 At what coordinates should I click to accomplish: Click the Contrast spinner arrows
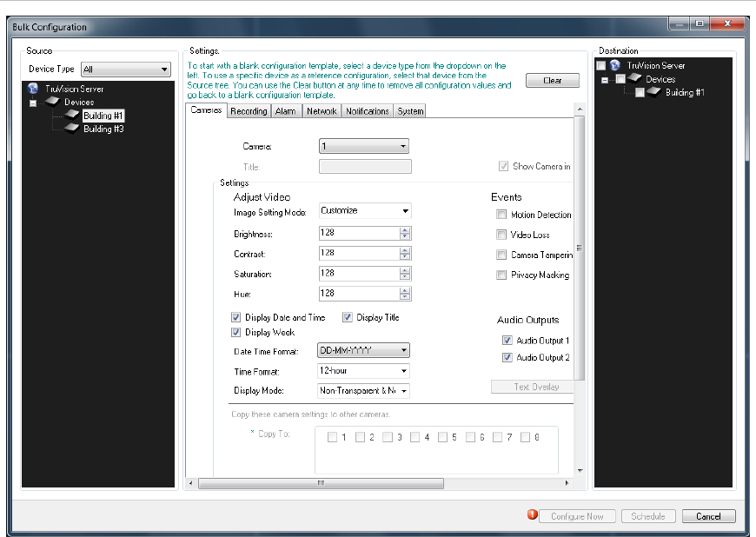(405, 253)
